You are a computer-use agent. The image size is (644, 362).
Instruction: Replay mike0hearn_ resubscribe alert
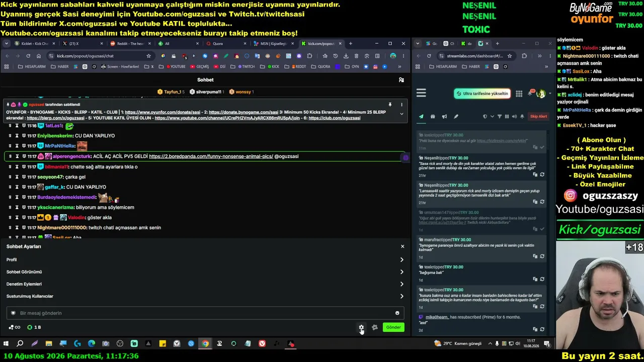(542, 329)
